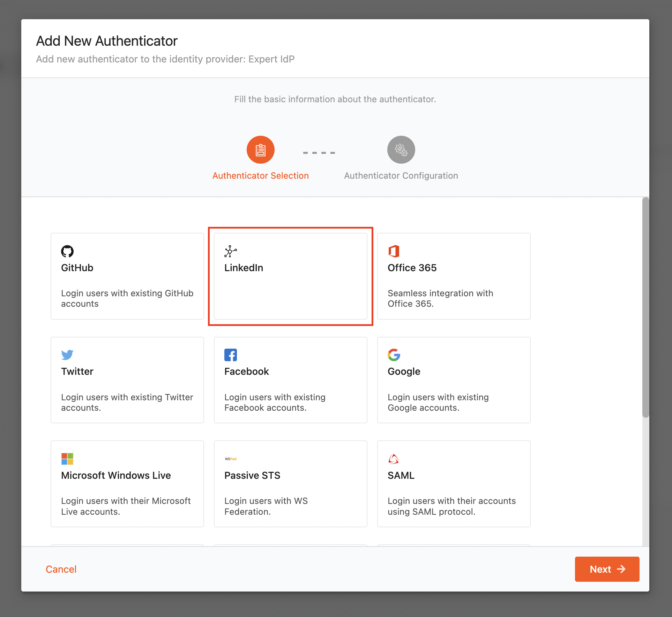Click the SAML protocol description text
The image size is (672, 617).
pyautogui.click(x=452, y=506)
